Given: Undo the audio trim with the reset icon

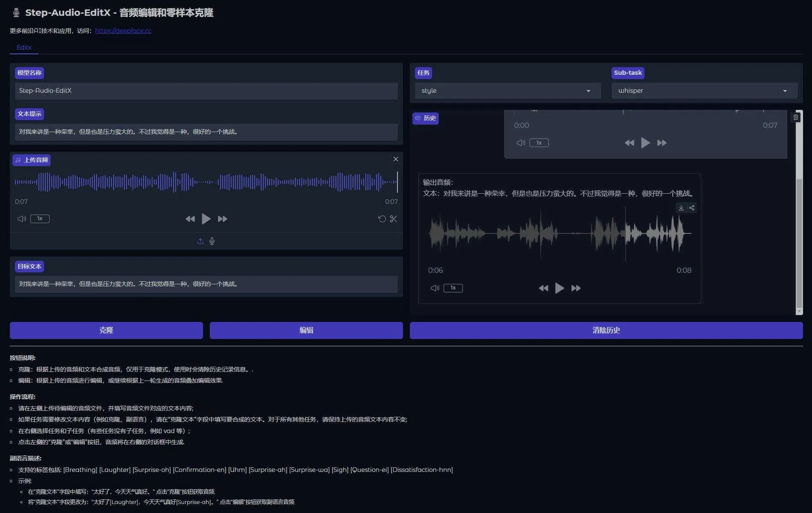Looking at the screenshot, I should [x=382, y=218].
